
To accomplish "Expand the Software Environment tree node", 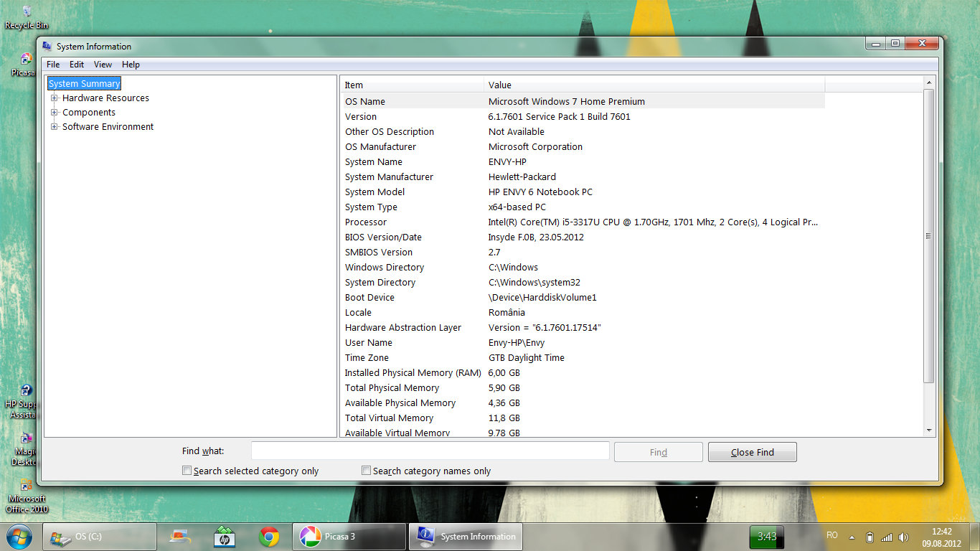I will pos(55,127).
